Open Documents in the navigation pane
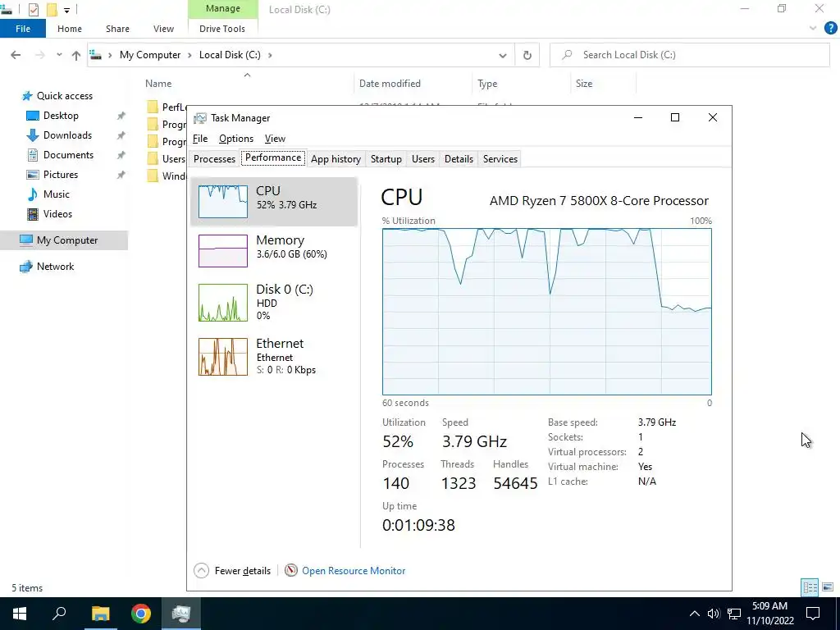The image size is (840, 630). (x=68, y=155)
